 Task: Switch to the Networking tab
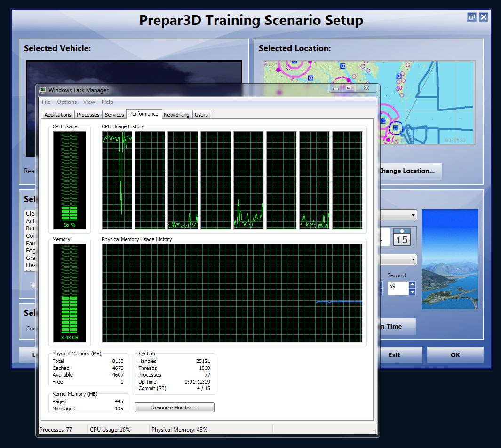pos(176,115)
